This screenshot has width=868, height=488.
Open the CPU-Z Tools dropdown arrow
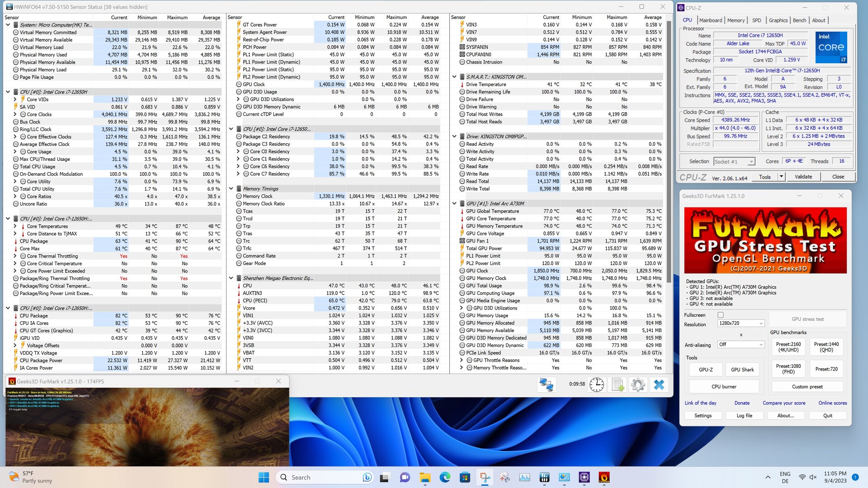coord(781,177)
